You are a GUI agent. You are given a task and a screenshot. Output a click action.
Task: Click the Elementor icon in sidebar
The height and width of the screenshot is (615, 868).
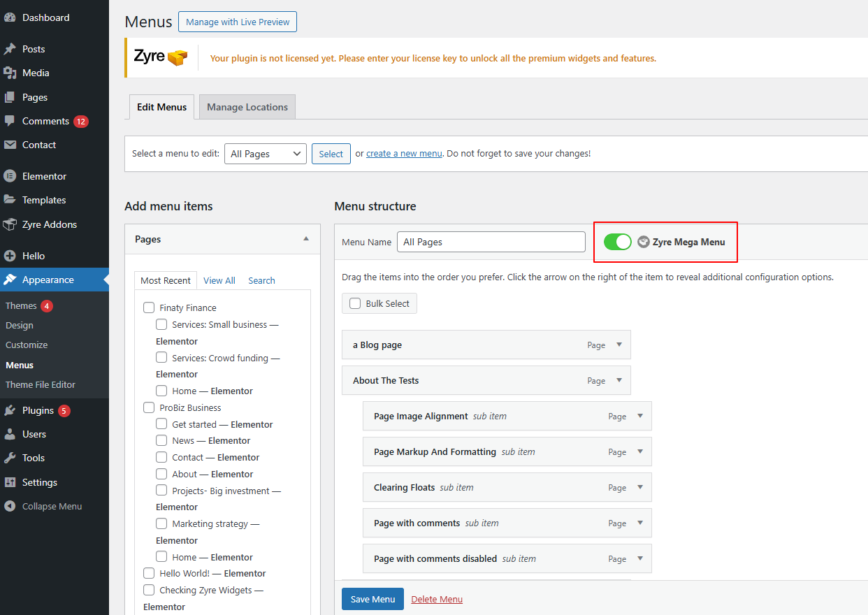pyautogui.click(x=10, y=176)
